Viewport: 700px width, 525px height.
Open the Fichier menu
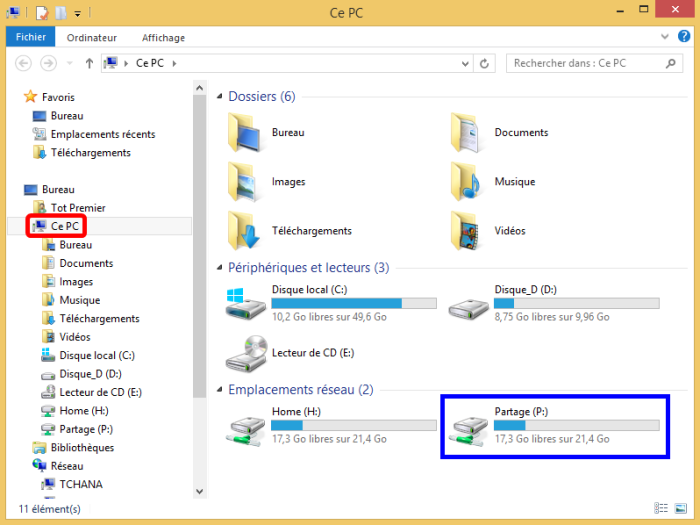point(30,37)
